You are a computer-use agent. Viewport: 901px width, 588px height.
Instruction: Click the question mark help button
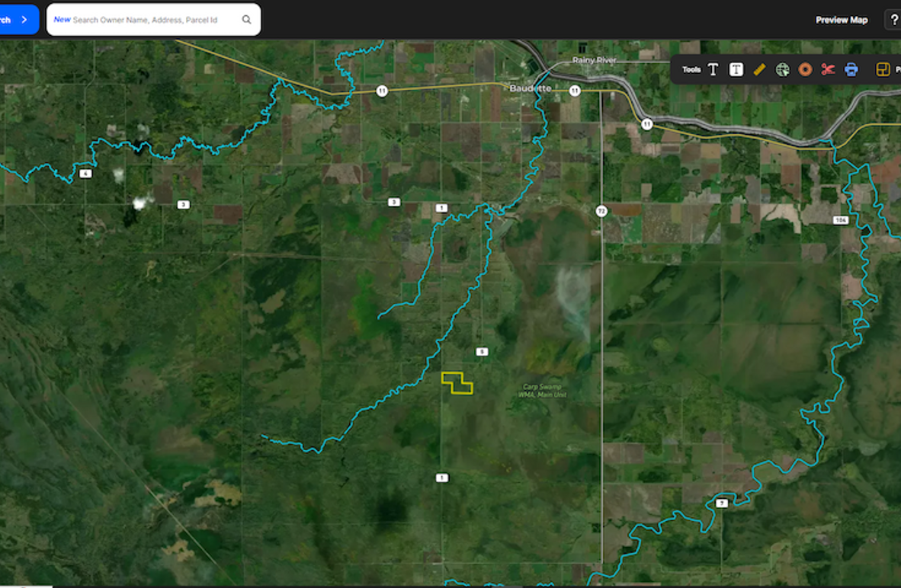coord(893,20)
